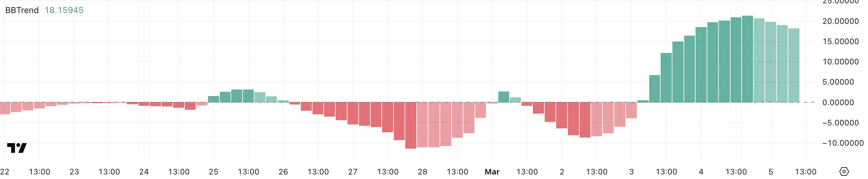Image resolution: width=868 pixels, height=179 pixels.
Task: Click the −5.00000 price scale label
Action: click(840, 123)
